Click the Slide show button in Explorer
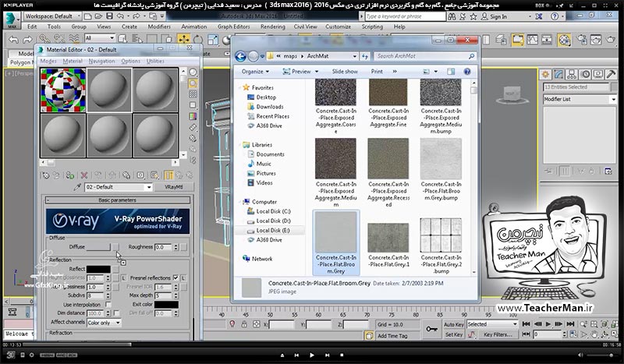The height and width of the screenshot is (364, 624). pyautogui.click(x=345, y=72)
